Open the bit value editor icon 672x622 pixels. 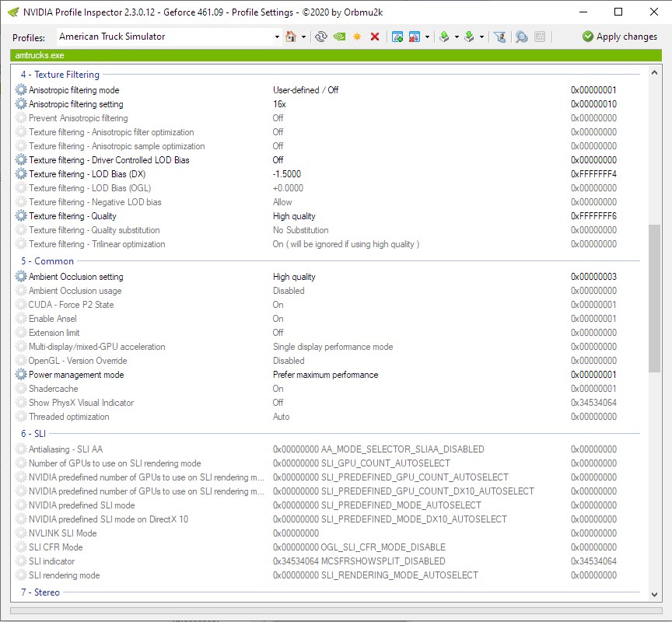[x=540, y=37]
